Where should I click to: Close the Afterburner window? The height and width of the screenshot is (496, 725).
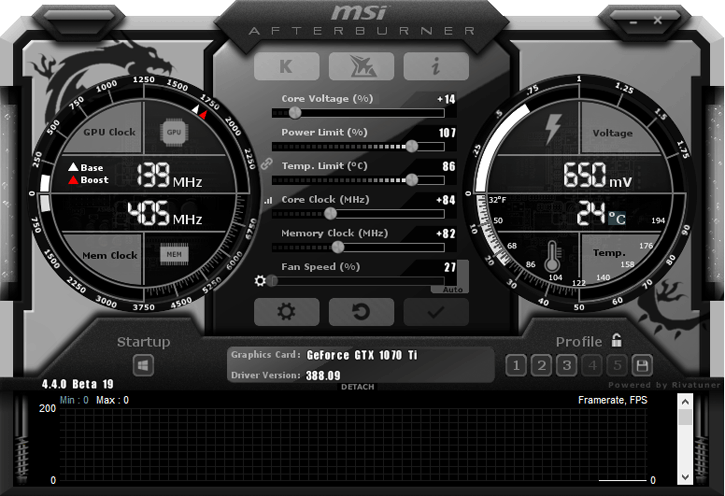point(657,20)
